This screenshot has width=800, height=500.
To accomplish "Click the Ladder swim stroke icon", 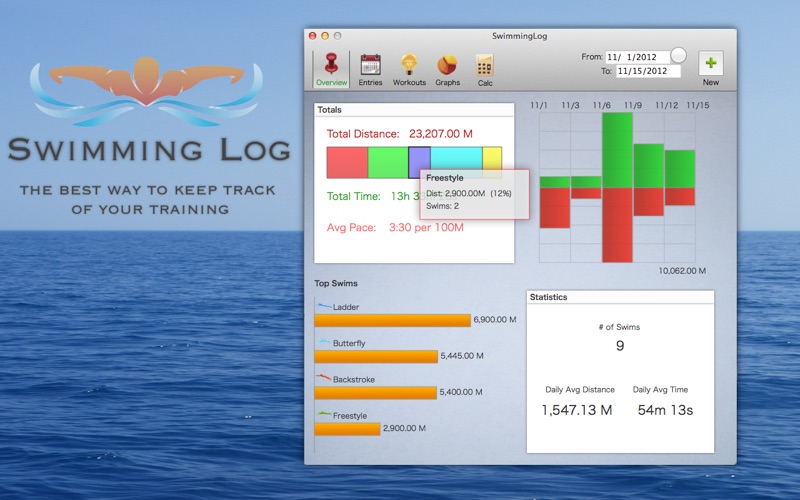I will click(x=324, y=306).
